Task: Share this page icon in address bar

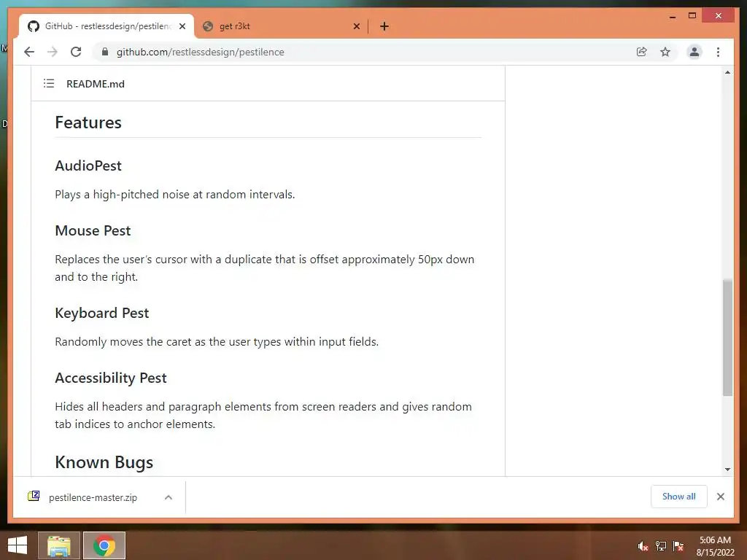Action: pyautogui.click(x=642, y=52)
